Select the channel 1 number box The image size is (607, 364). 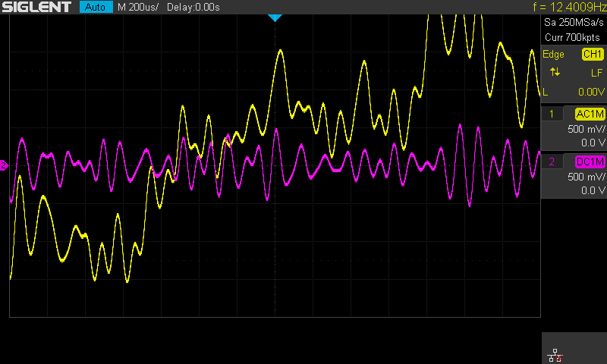click(x=552, y=114)
